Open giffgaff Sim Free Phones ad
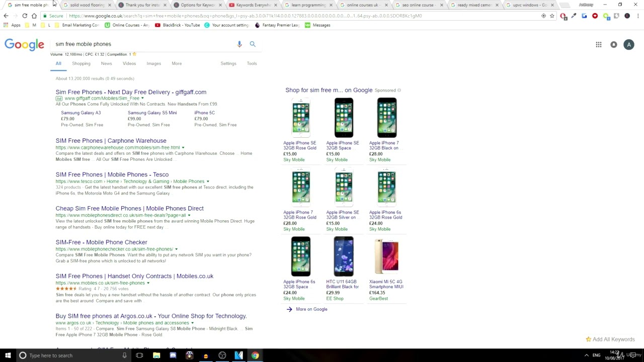644x362 pixels. pyautogui.click(x=131, y=92)
